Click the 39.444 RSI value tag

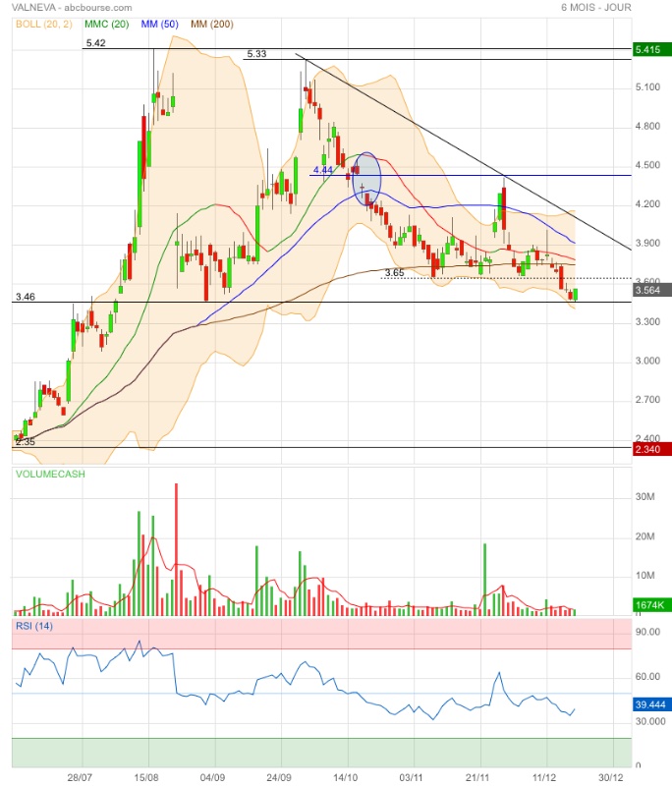[652, 704]
